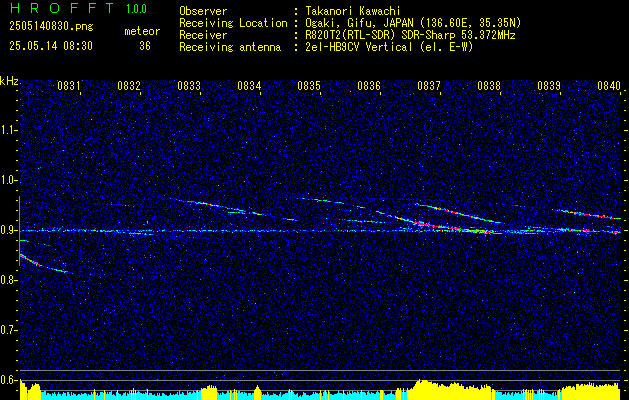The height and width of the screenshot is (400, 629).
Task: Click the 0833 time marker
Action: pyautogui.click(x=189, y=85)
